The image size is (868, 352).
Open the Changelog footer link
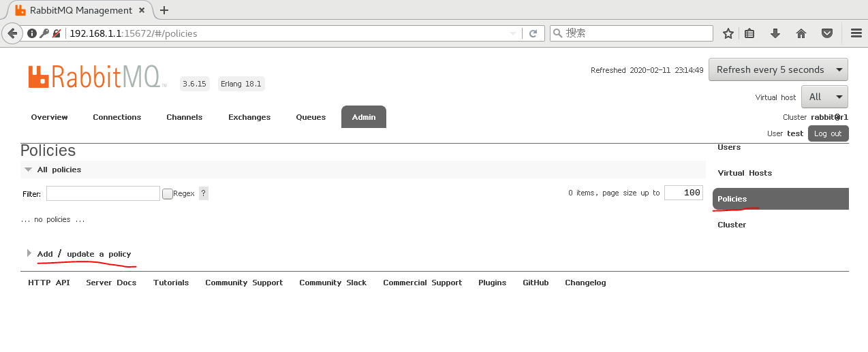585,283
